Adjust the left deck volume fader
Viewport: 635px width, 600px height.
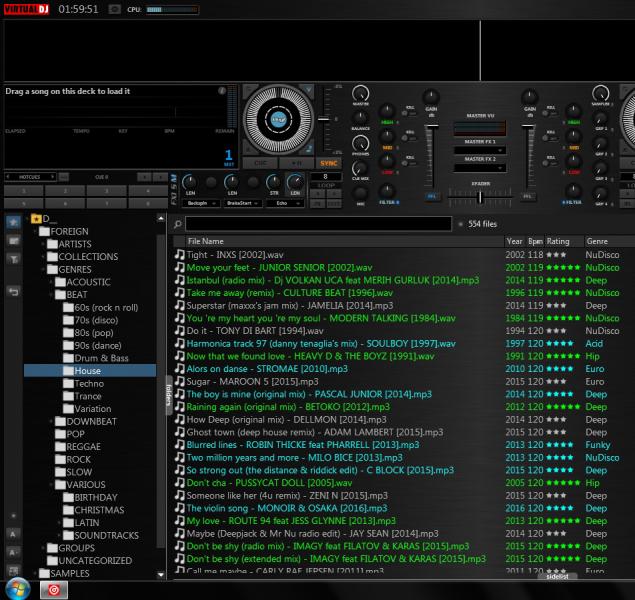point(432,127)
